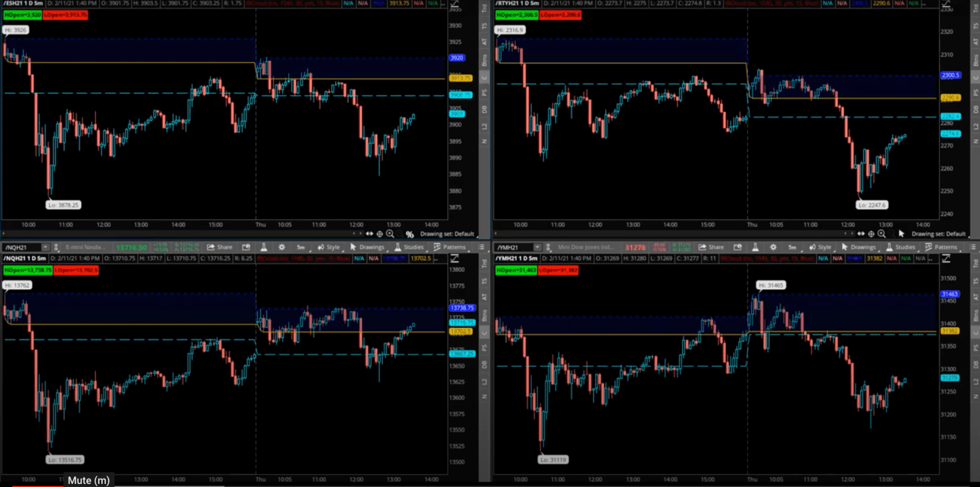Viewport: 980px width, 487px height.
Task: Click the flask icon in /NQH21 toolbar
Action: (x=264, y=247)
